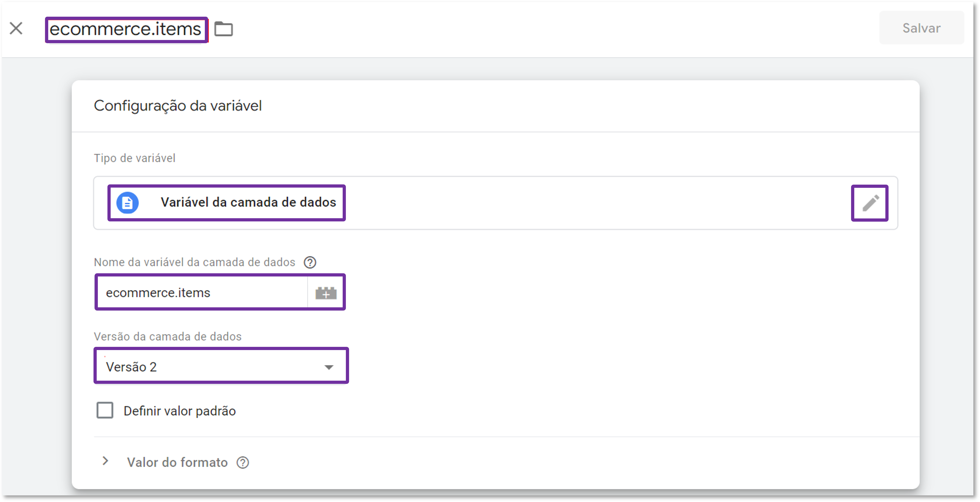Select the blue data layer variable icon
Screen dimensions: 980x502
[x=128, y=203]
